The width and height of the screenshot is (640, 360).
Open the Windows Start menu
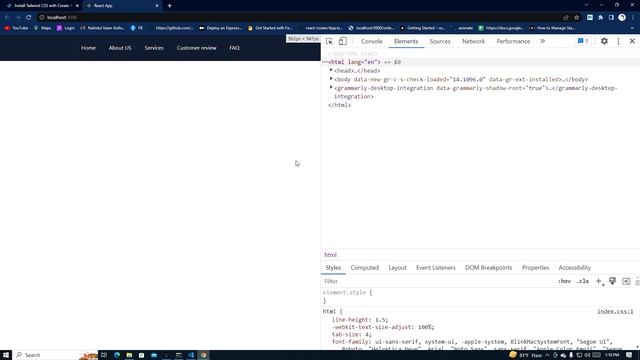pos(6,355)
